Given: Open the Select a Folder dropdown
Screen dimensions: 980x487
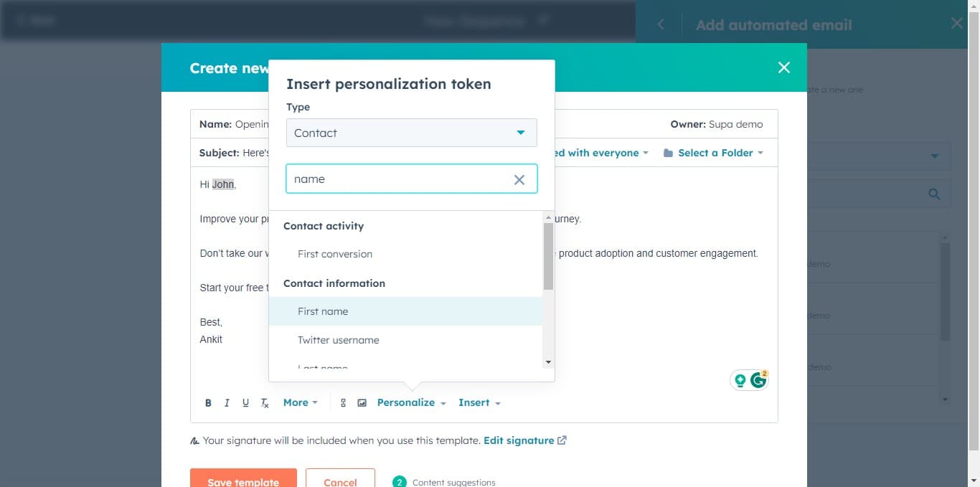Looking at the screenshot, I should [x=713, y=153].
